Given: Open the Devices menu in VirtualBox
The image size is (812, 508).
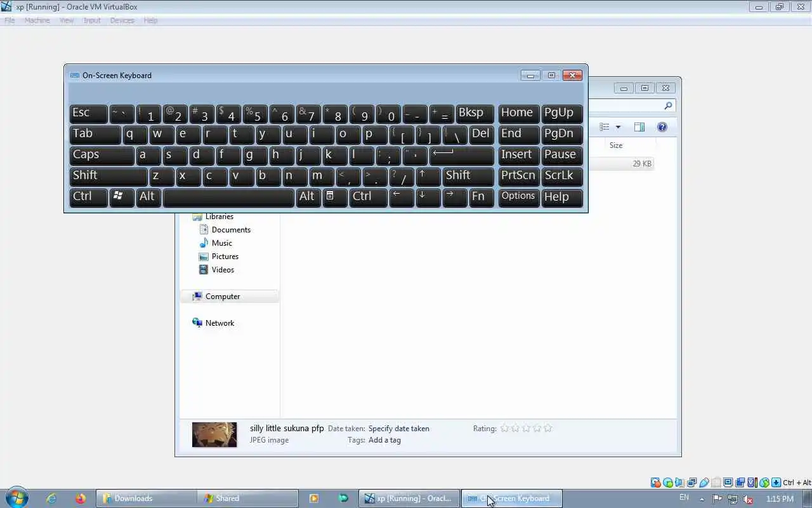Looking at the screenshot, I should coord(122,20).
